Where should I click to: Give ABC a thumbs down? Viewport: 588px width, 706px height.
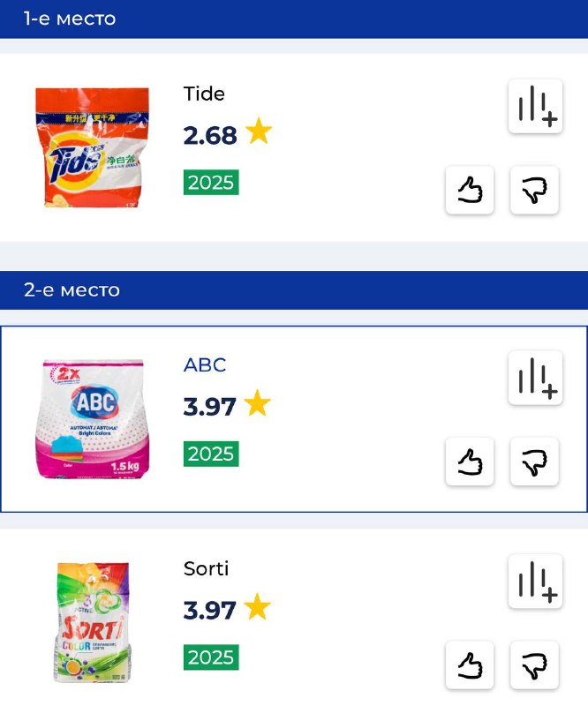(x=534, y=462)
